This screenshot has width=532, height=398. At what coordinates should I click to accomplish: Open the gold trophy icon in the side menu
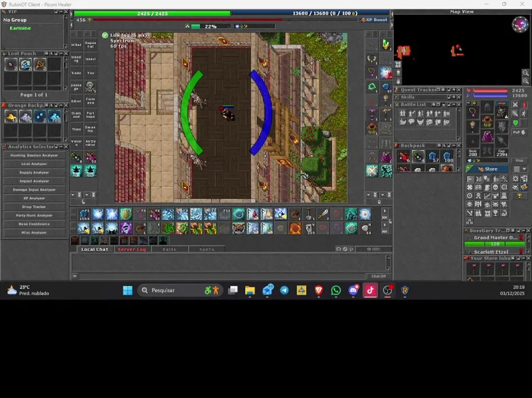(x=519, y=196)
